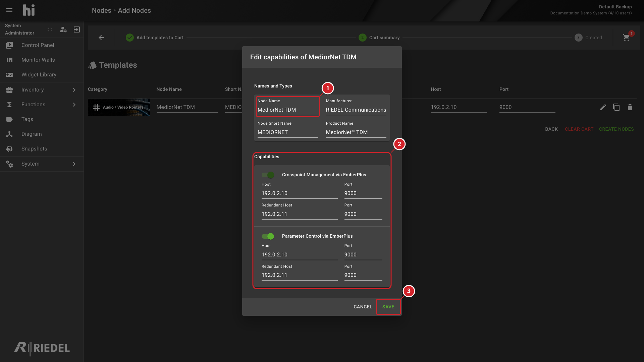Viewport: 644px width, 362px height.
Task: Toggle Parameter Control via EmberPlus switch
Action: [x=268, y=236]
